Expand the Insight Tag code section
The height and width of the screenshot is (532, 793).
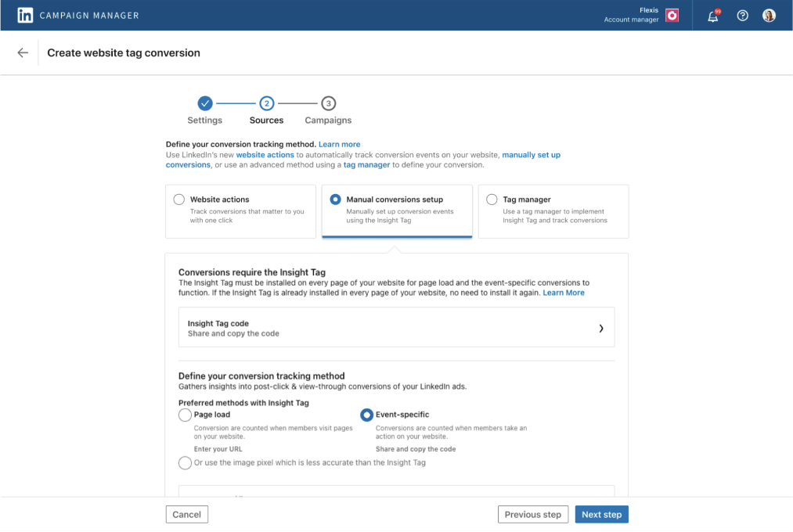click(x=396, y=327)
